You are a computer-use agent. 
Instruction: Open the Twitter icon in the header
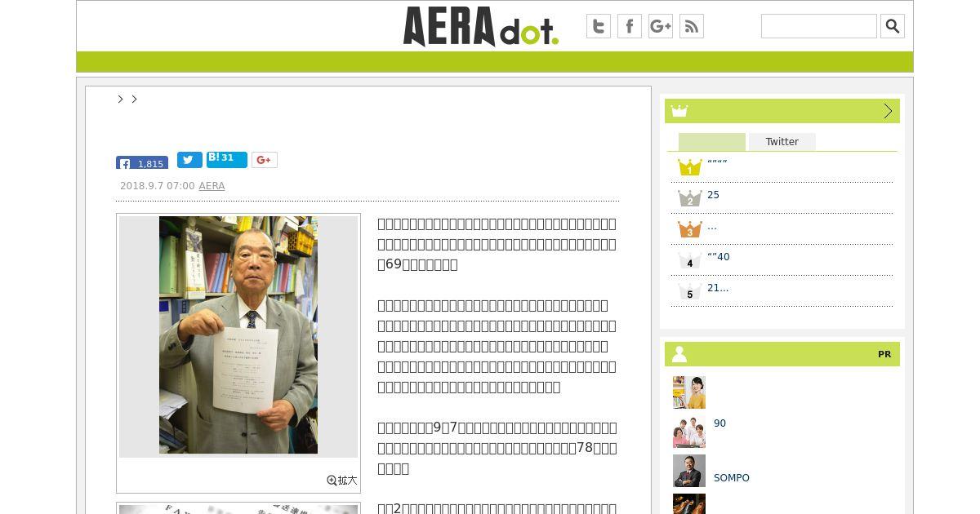click(x=599, y=26)
